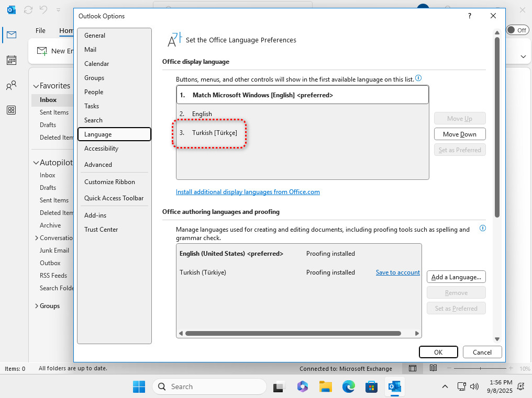Open Install additional display languages link
The image size is (532, 398).
pyautogui.click(x=248, y=192)
